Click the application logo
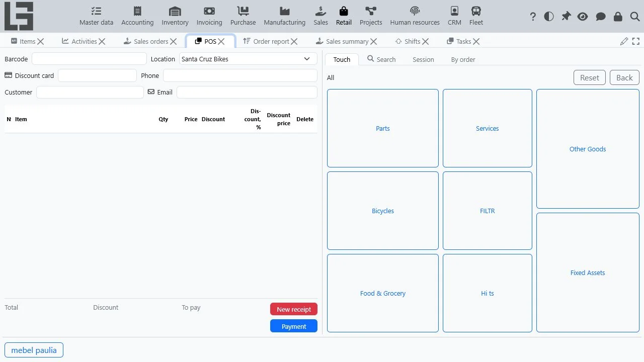 click(x=19, y=16)
